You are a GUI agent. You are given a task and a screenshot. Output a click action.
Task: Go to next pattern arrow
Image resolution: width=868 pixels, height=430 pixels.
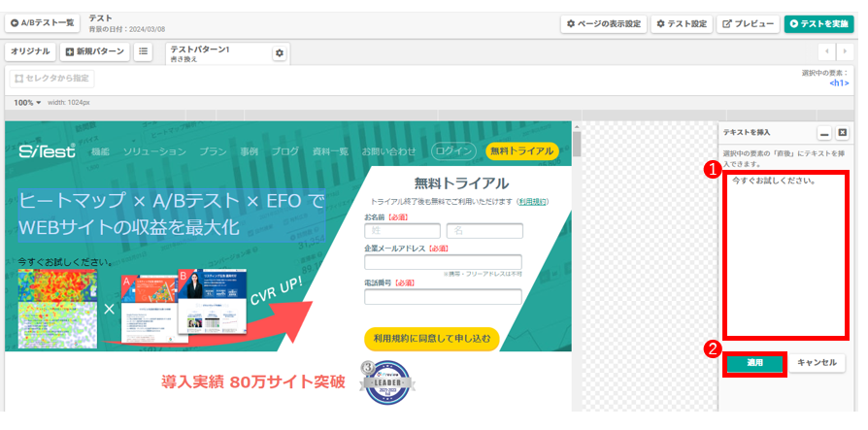845,51
